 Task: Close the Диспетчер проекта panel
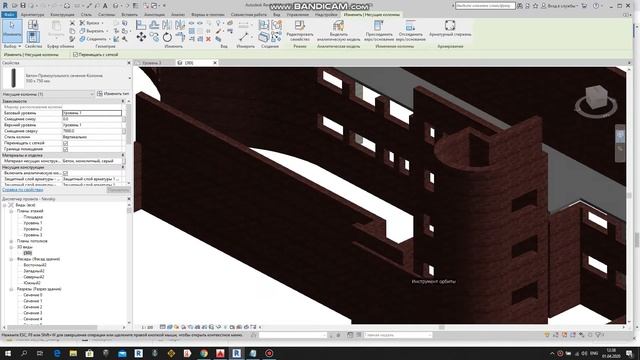[129, 199]
